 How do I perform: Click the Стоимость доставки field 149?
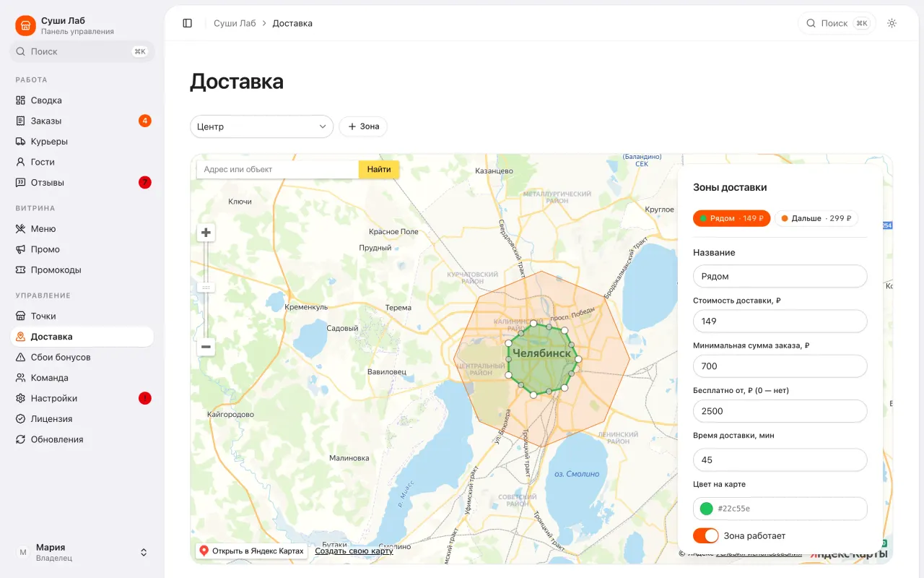tap(780, 322)
